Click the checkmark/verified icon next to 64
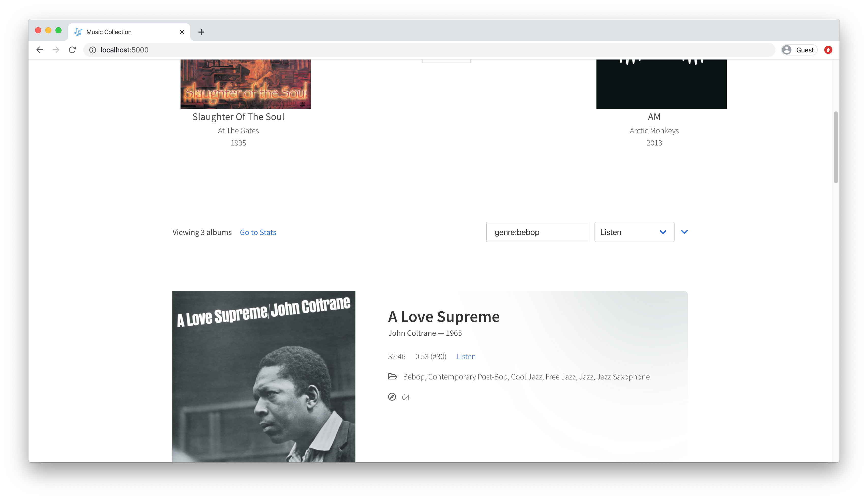 click(x=392, y=396)
